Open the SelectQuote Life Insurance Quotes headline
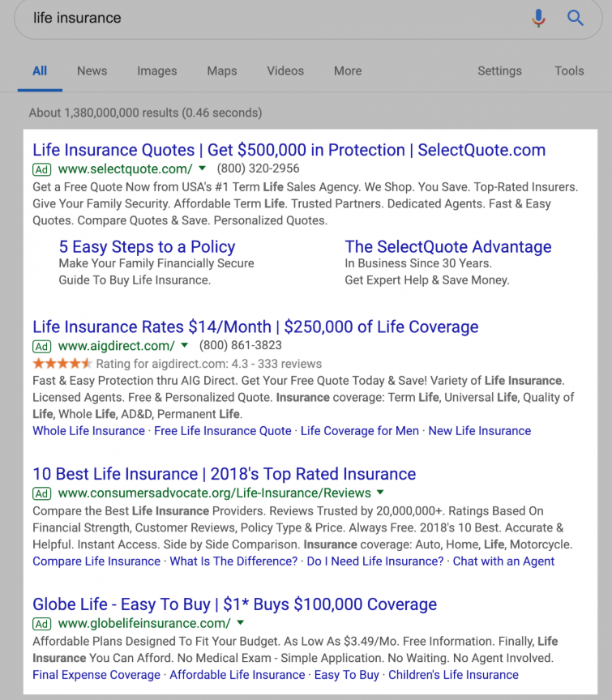612x700 pixels. [x=289, y=150]
